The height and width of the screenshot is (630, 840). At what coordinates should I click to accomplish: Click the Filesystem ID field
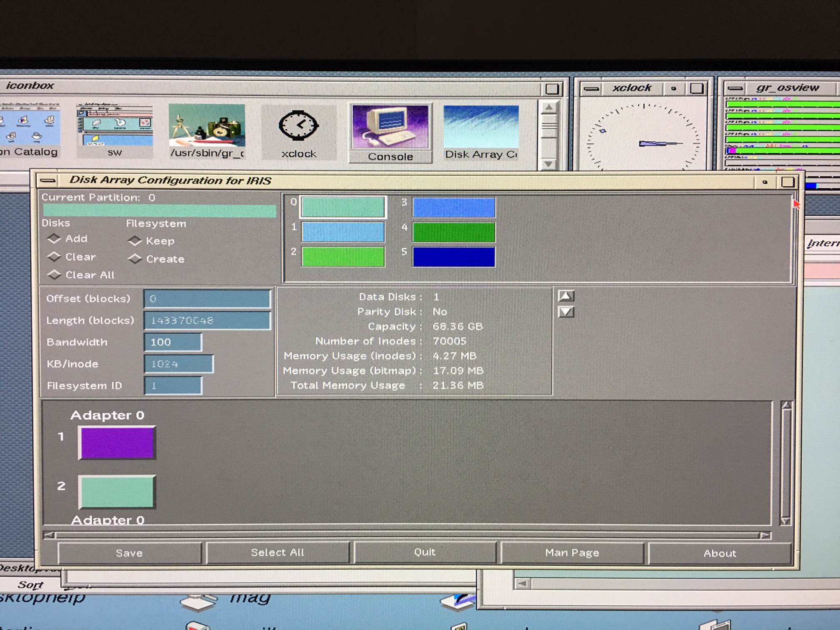(173, 385)
